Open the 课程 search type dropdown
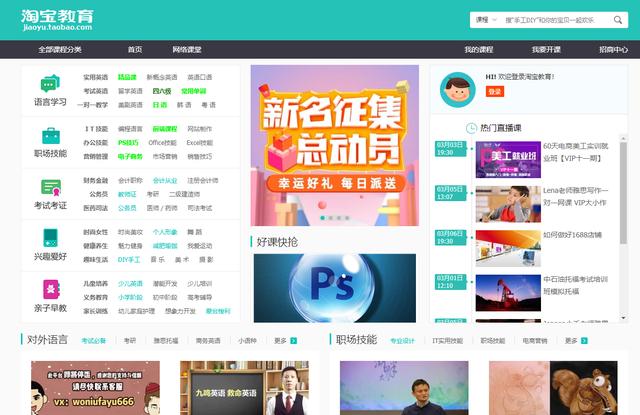640x415 pixels. click(x=486, y=20)
